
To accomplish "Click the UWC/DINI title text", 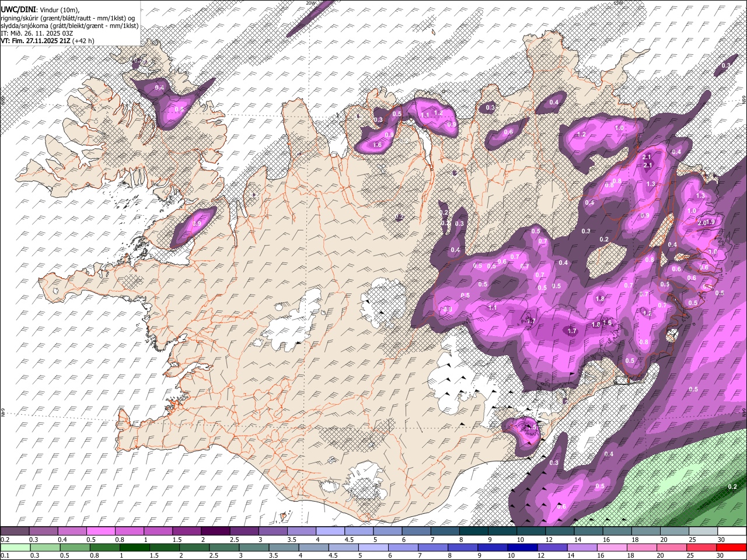I will tap(18, 10).
